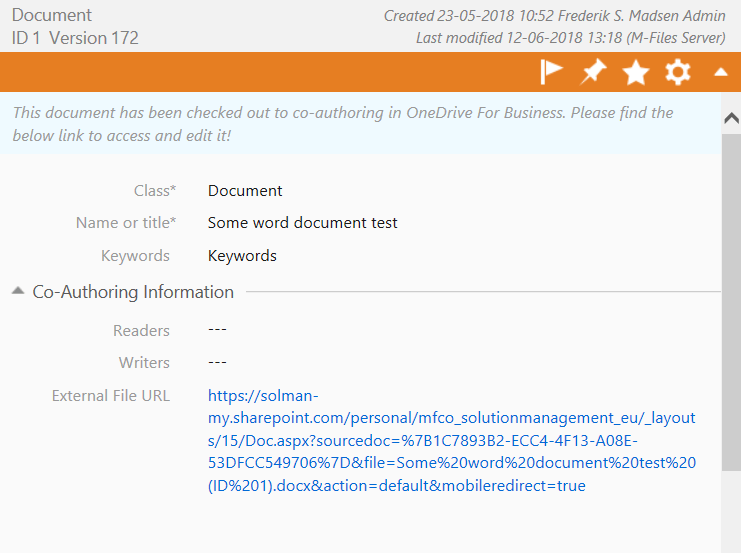
Task: Edit the Name or title field value
Action: point(302,223)
